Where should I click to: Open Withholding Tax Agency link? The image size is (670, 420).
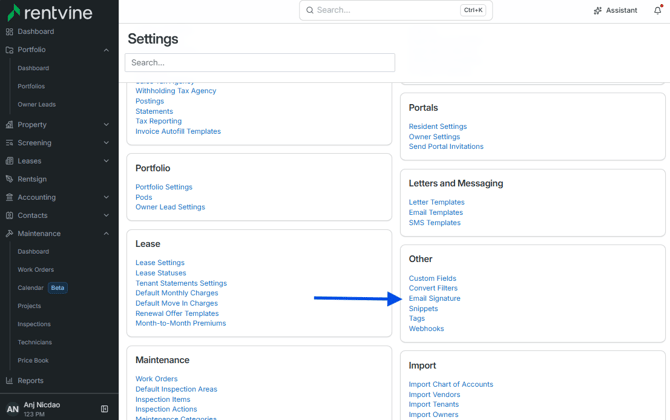tap(176, 91)
